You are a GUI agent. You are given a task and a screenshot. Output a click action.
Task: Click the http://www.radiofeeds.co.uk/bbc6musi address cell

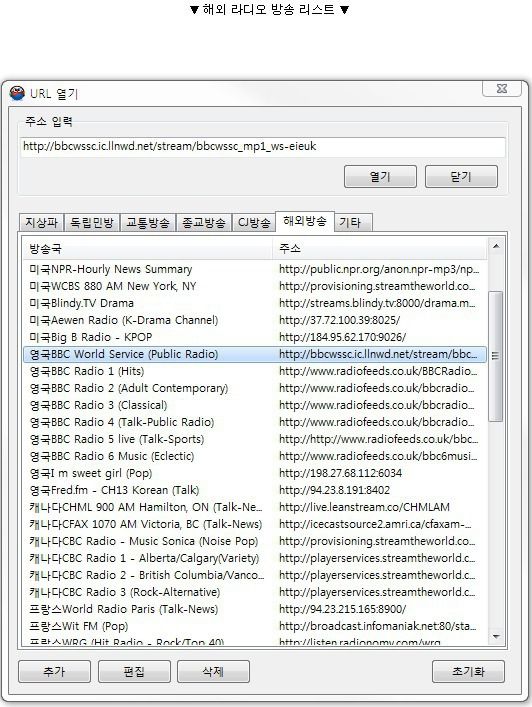tap(378, 456)
